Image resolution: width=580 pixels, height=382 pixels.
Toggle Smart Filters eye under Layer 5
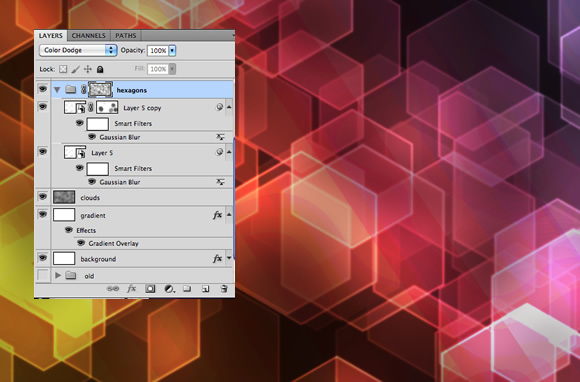(x=80, y=168)
